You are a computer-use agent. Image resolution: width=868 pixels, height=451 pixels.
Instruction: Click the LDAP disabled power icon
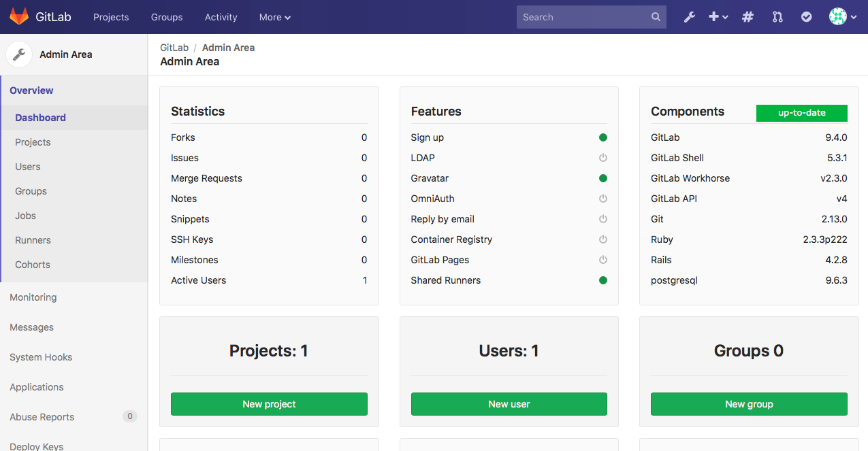click(x=602, y=158)
